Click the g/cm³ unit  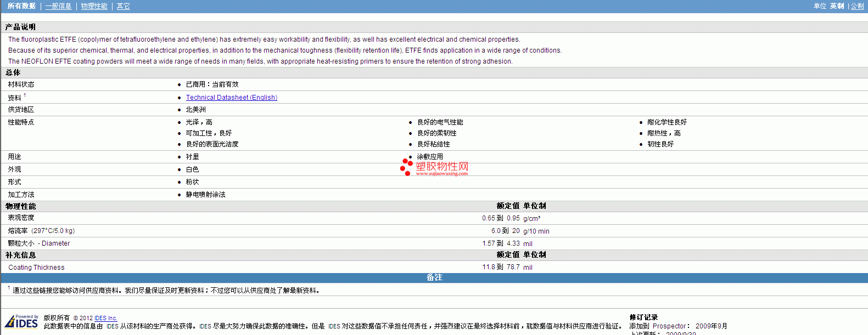[531, 218]
